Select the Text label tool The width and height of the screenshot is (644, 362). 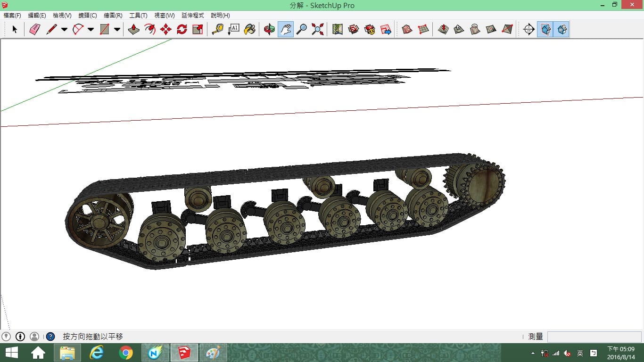234,29
